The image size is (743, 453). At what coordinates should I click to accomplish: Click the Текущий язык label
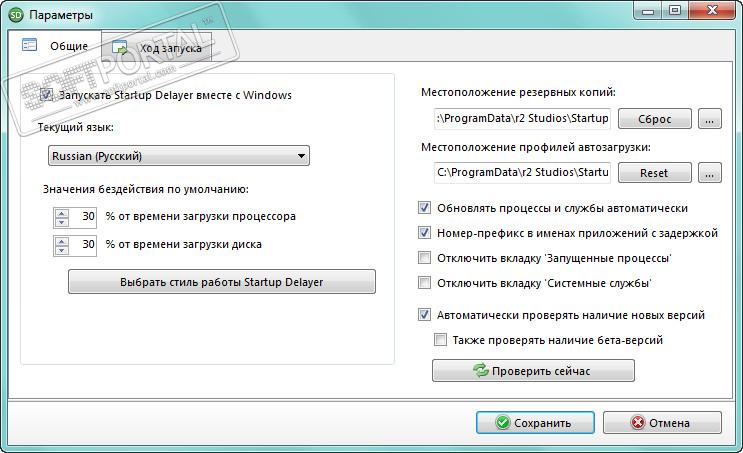click(75, 127)
